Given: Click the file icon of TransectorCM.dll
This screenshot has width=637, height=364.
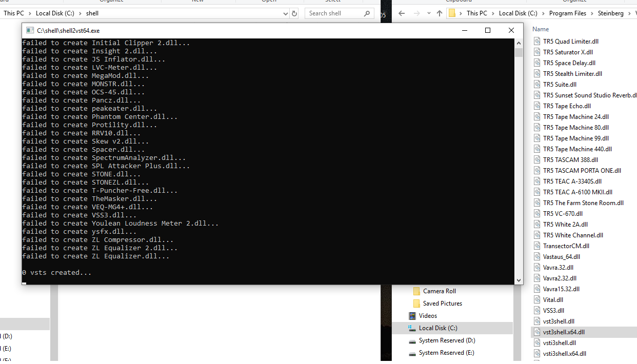Looking at the screenshot, I should (537, 246).
